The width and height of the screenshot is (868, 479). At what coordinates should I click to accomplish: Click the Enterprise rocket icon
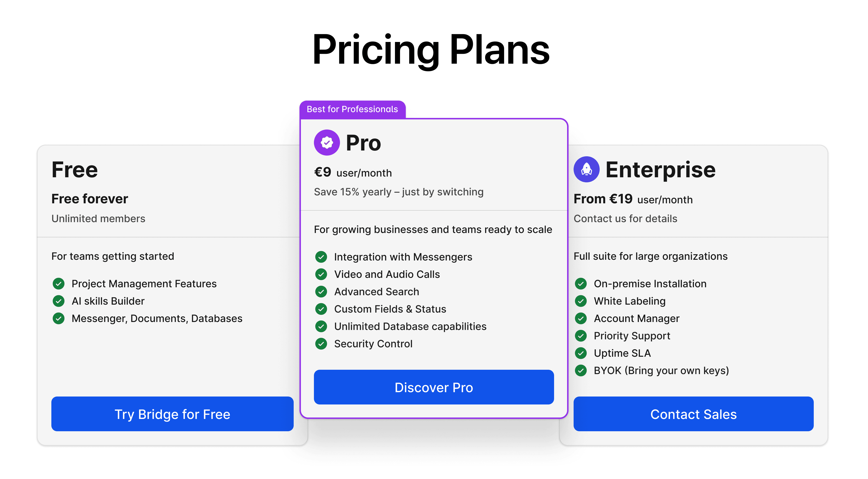586,169
